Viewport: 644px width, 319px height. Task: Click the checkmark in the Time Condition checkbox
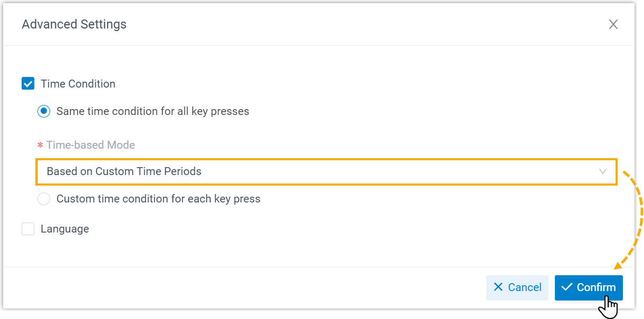(x=27, y=83)
